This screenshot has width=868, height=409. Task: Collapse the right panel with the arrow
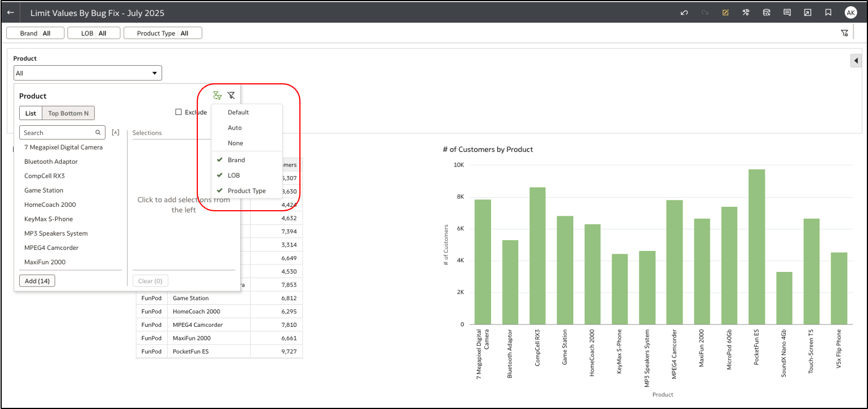coord(856,60)
